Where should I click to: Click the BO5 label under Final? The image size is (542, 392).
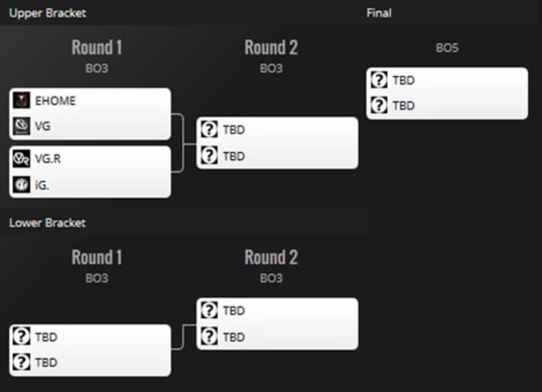[x=447, y=48]
